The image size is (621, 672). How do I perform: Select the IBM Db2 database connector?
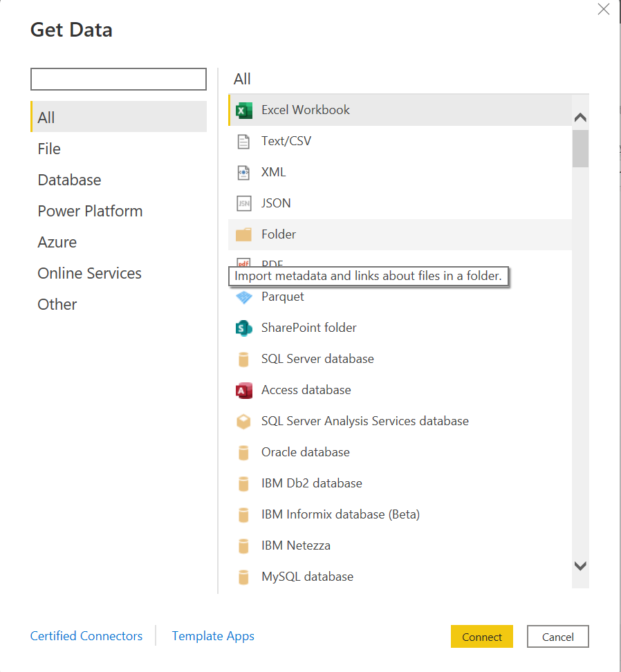[x=311, y=483]
